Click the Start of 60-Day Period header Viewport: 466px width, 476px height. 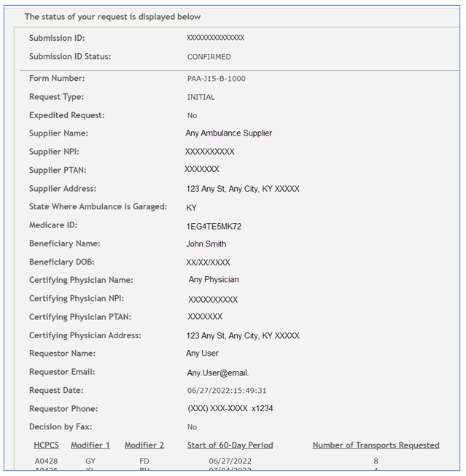point(230,445)
